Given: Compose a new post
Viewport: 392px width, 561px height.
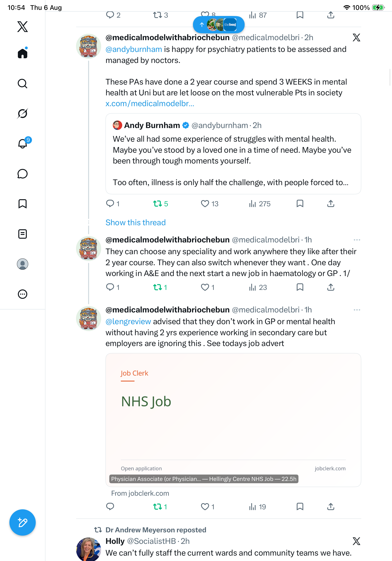Looking at the screenshot, I should [x=23, y=522].
